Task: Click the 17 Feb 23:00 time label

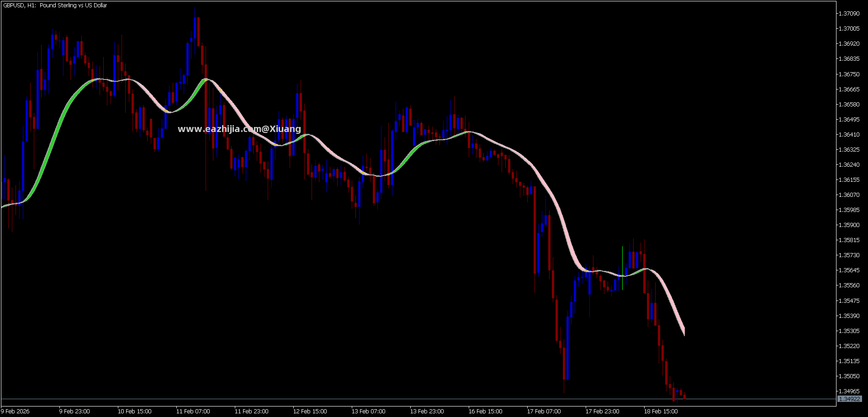Action: 603,412
